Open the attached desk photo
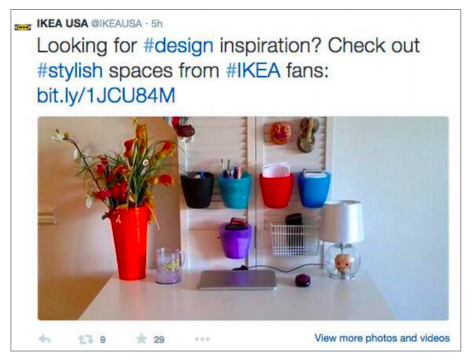Viewport: 472px width, 361px height. click(x=243, y=218)
